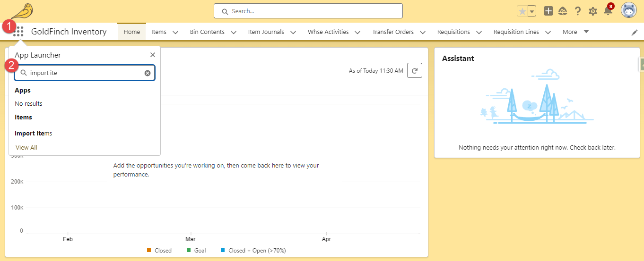Click the Assistant panel heading
The image size is (644, 261).
458,59
